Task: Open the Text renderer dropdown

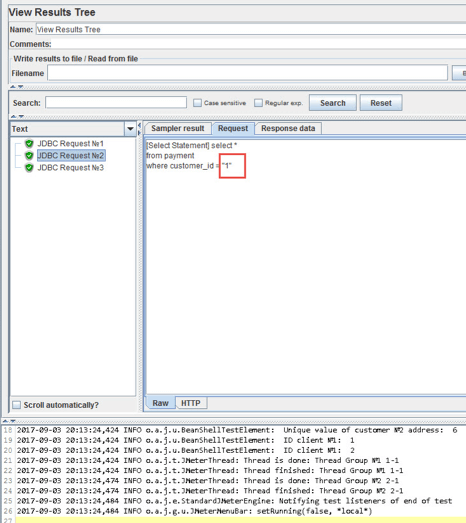Action: click(x=130, y=129)
